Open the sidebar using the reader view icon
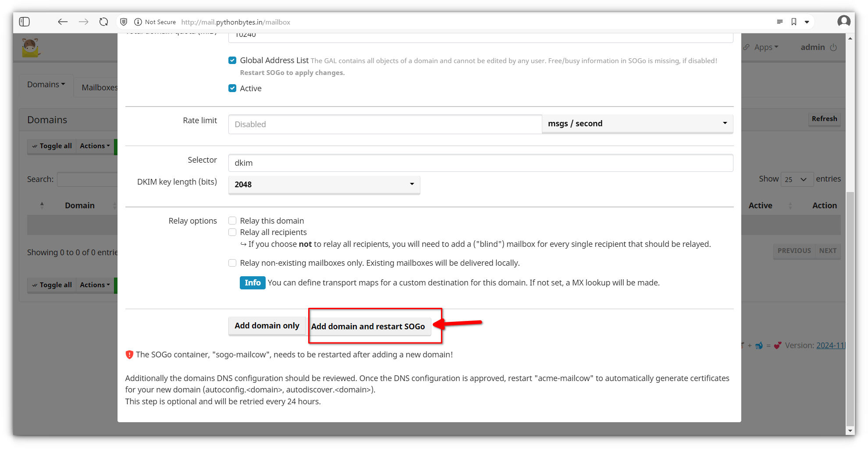 pos(25,21)
